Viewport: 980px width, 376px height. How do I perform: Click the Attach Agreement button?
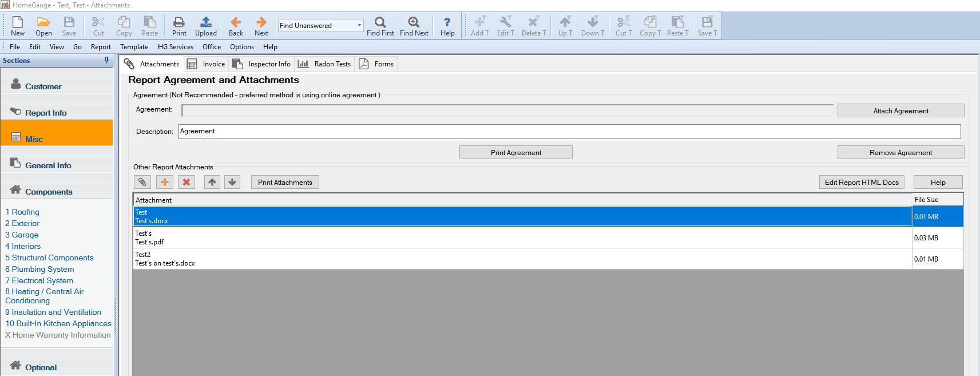click(x=900, y=110)
